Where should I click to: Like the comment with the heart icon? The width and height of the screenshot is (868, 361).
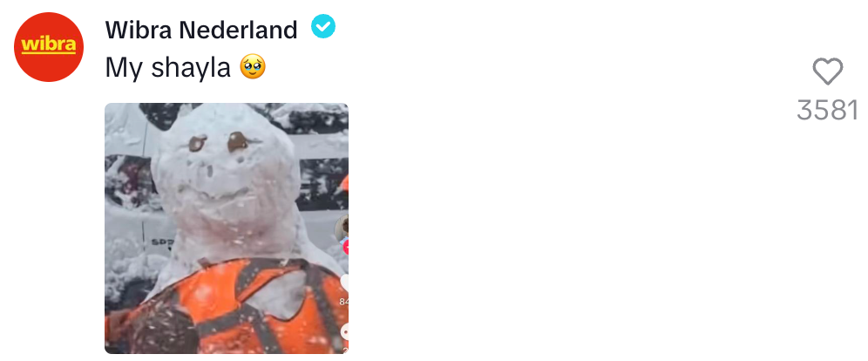point(827,72)
